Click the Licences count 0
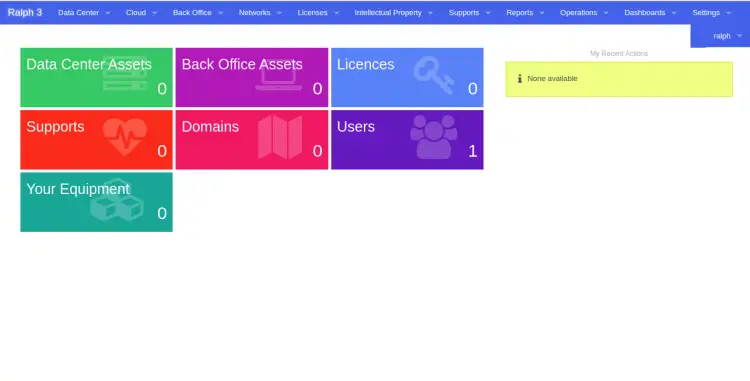Screen dimensions: 750x381 pos(473,89)
